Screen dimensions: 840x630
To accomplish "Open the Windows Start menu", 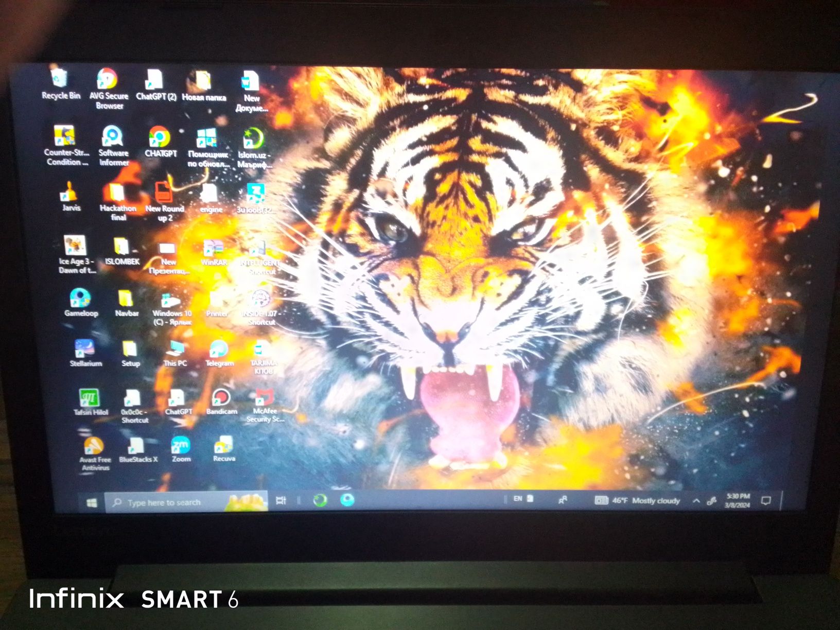I will pos(92,502).
